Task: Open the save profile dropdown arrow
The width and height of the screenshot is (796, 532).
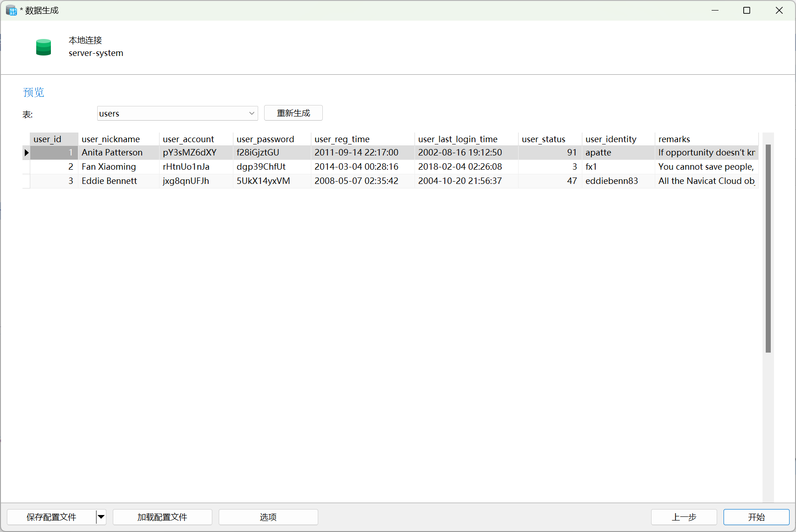Action: (101, 517)
